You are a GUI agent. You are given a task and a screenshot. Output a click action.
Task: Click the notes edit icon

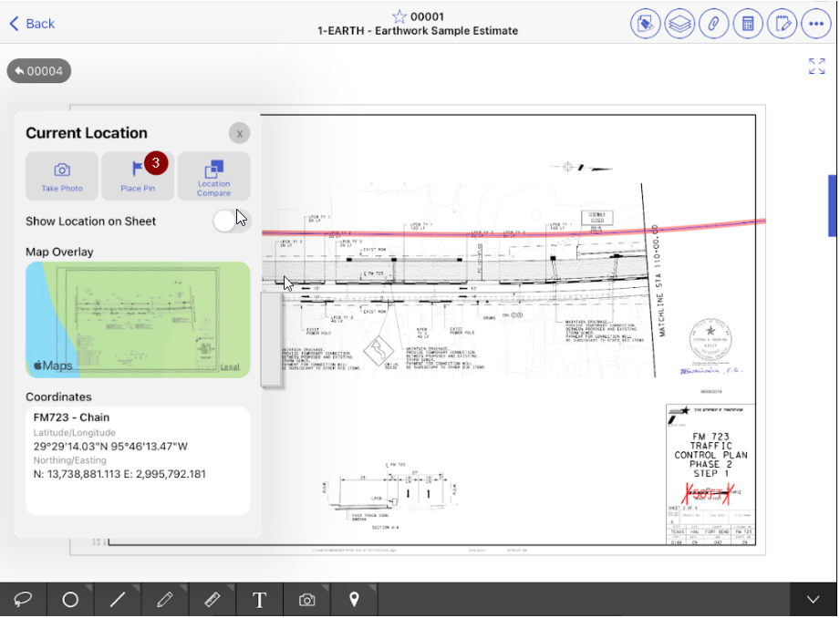tap(783, 24)
